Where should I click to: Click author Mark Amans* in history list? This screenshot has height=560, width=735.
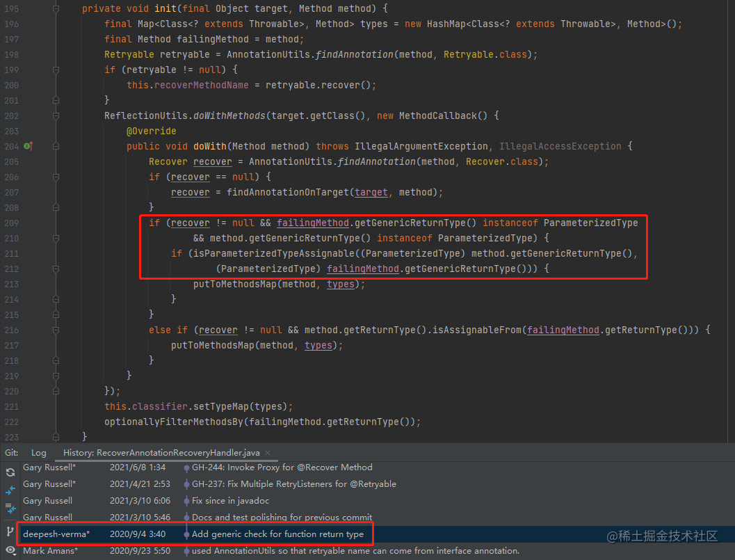click(x=50, y=551)
